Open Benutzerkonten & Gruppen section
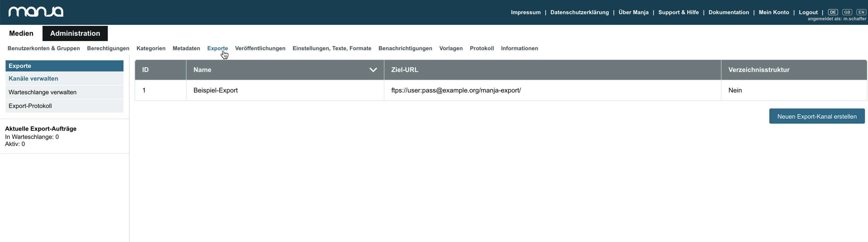Screen dimensions: 868x242 pos(44,48)
